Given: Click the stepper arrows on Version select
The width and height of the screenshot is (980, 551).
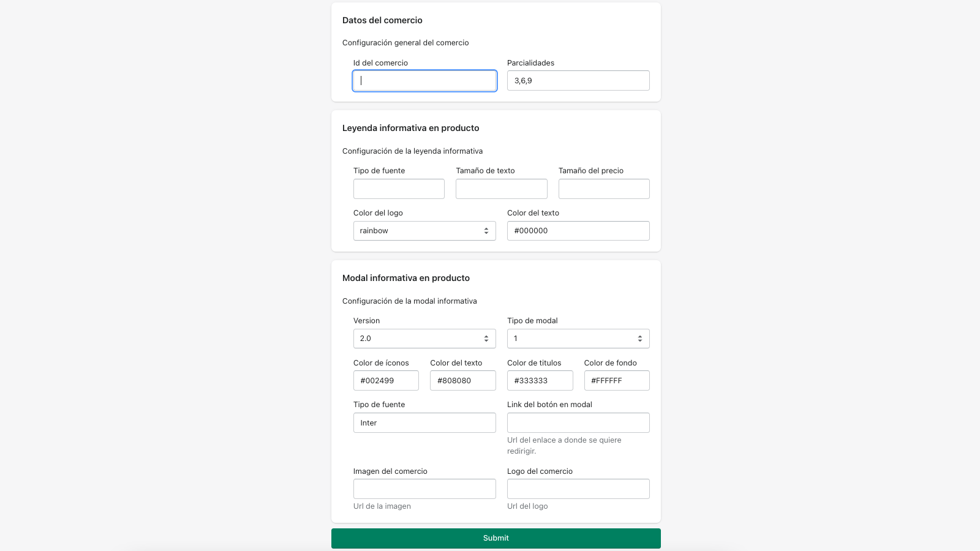Looking at the screenshot, I should tap(486, 339).
